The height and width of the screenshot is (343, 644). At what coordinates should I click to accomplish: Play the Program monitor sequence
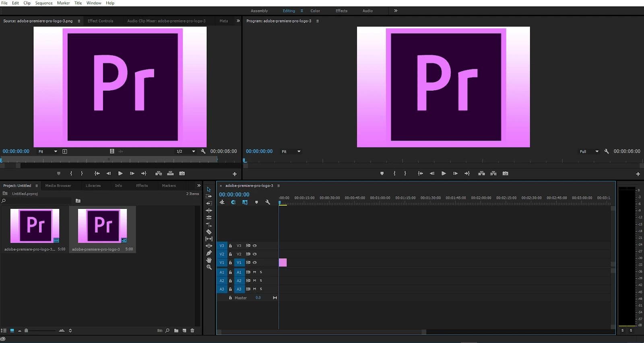[444, 173]
